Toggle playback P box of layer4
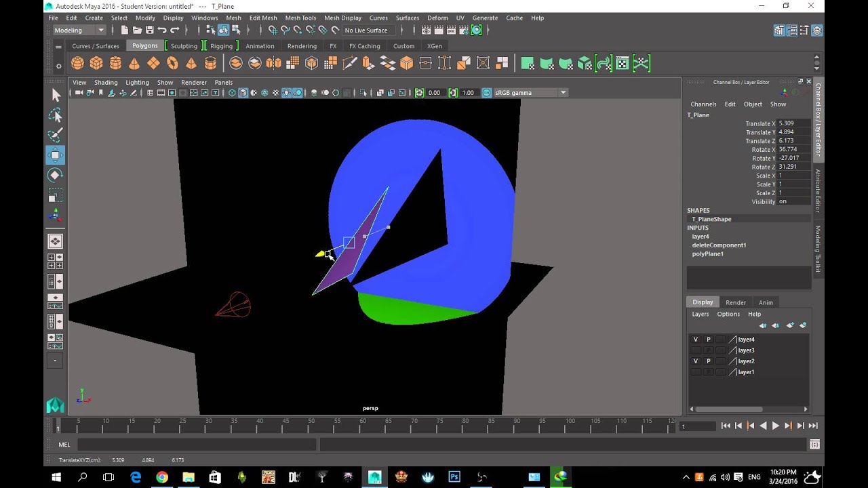This screenshot has height=488, width=868. (x=709, y=340)
